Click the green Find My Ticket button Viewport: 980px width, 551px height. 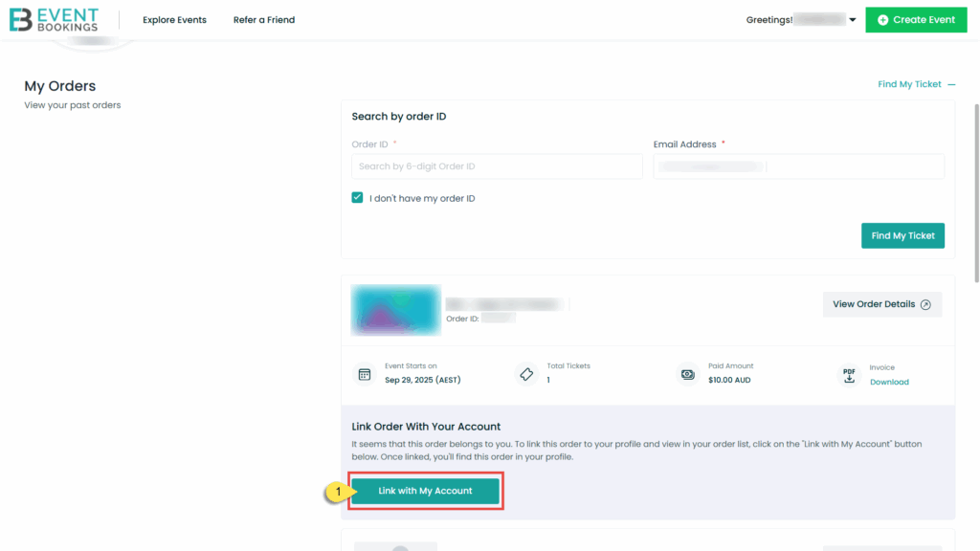(x=902, y=235)
